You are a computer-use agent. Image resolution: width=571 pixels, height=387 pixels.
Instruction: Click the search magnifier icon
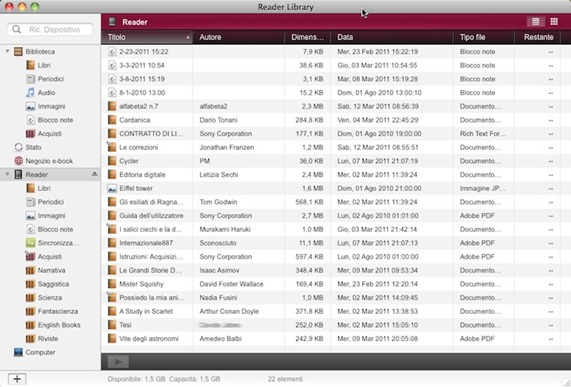(16, 29)
